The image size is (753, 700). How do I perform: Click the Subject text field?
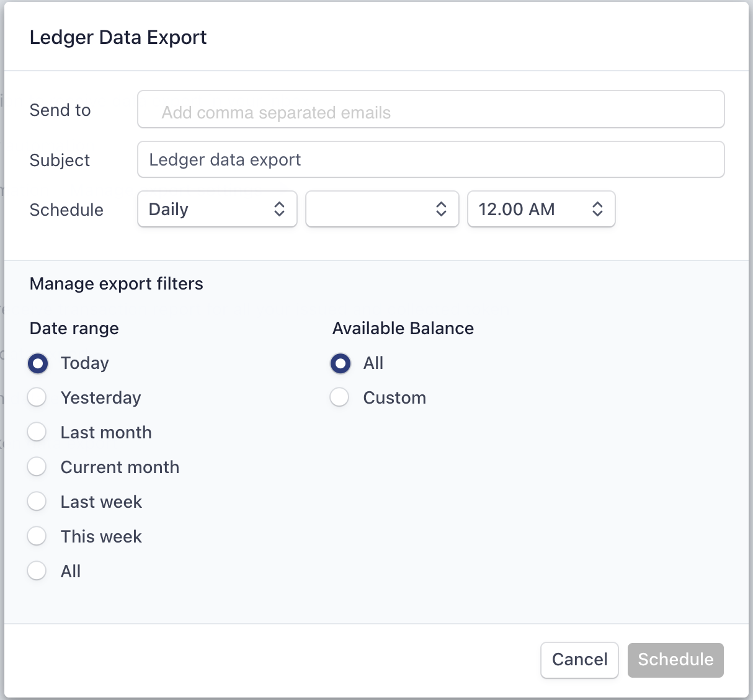tap(430, 160)
